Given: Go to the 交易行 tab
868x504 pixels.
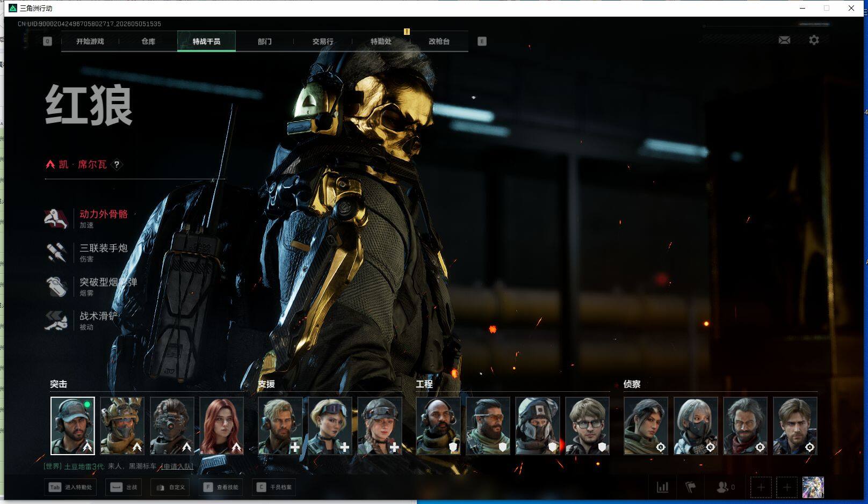Looking at the screenshot, I should pyautogui.click(x=323, y=41).
